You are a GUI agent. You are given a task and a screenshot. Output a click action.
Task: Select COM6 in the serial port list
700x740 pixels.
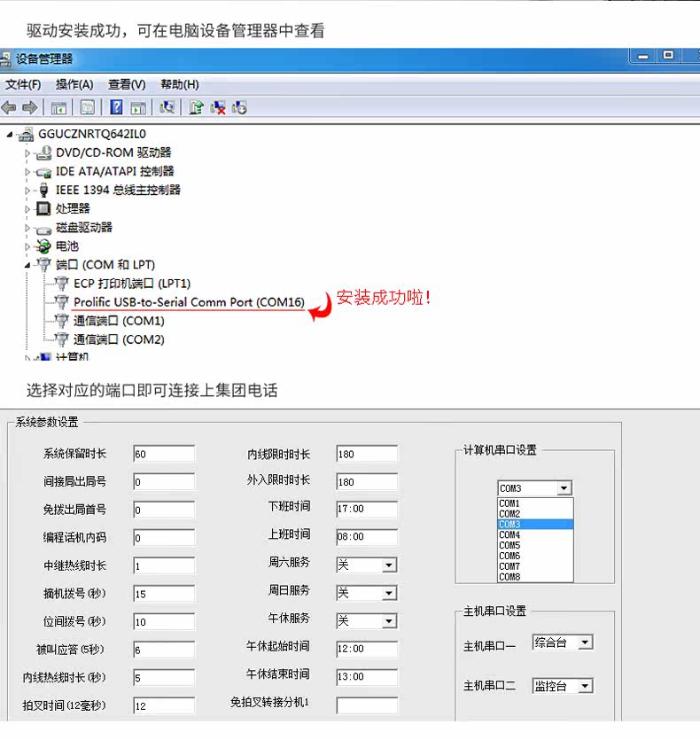(535, 556)
